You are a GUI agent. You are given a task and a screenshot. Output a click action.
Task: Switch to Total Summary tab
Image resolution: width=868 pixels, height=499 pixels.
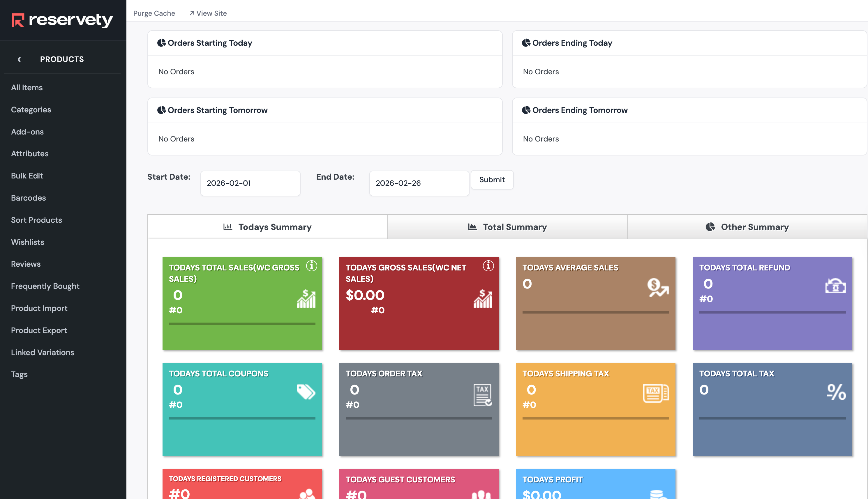[507, 227]
